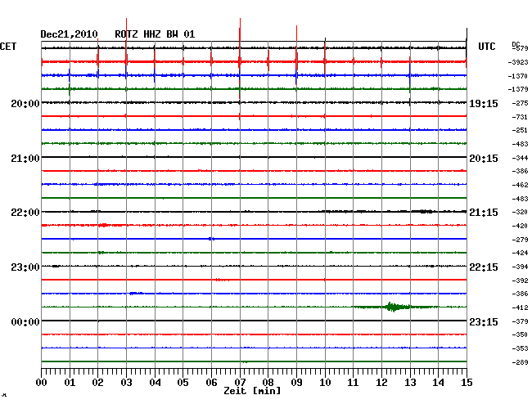532x404 pixels.
Task: Select the 22:00 CET time label
Action: point(25,213)
